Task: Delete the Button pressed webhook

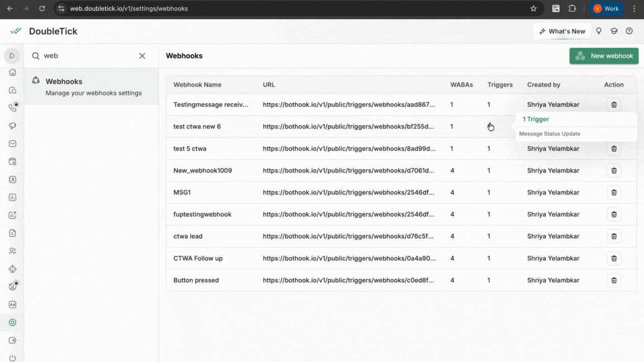Action: tap(614, 280)
